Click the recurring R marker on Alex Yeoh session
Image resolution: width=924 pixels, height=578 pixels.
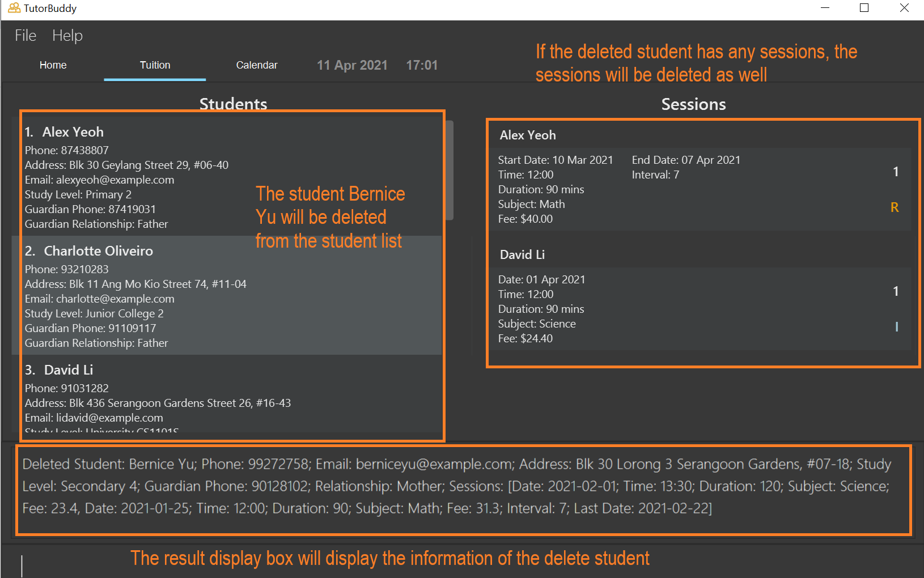895,207
